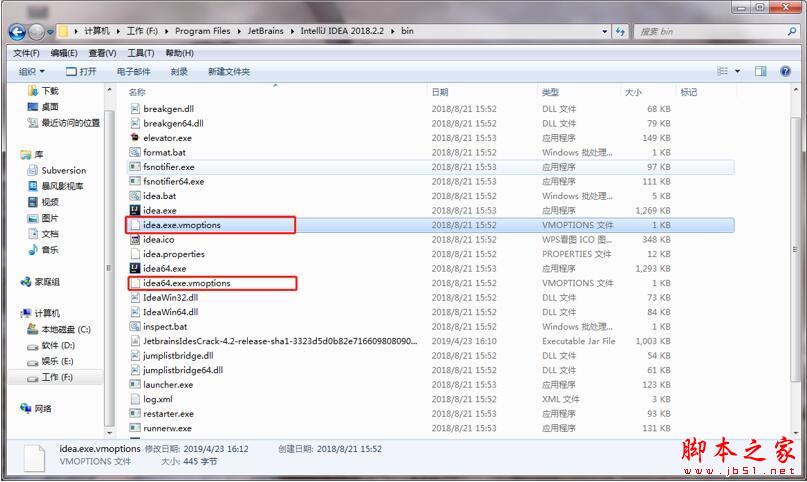Select the idea.exe.vmoptions file name
807x482 pixels.
coord(182,225)
